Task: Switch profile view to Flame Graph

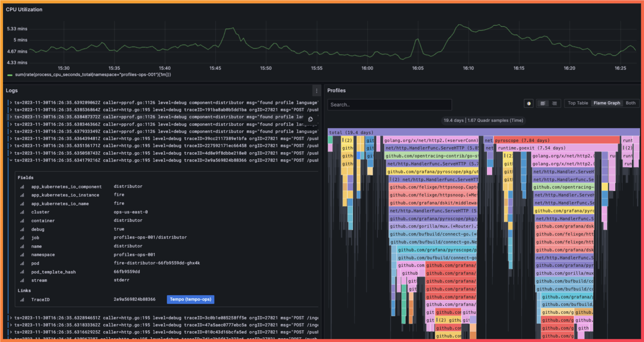Action: click(x=607, y=103)
